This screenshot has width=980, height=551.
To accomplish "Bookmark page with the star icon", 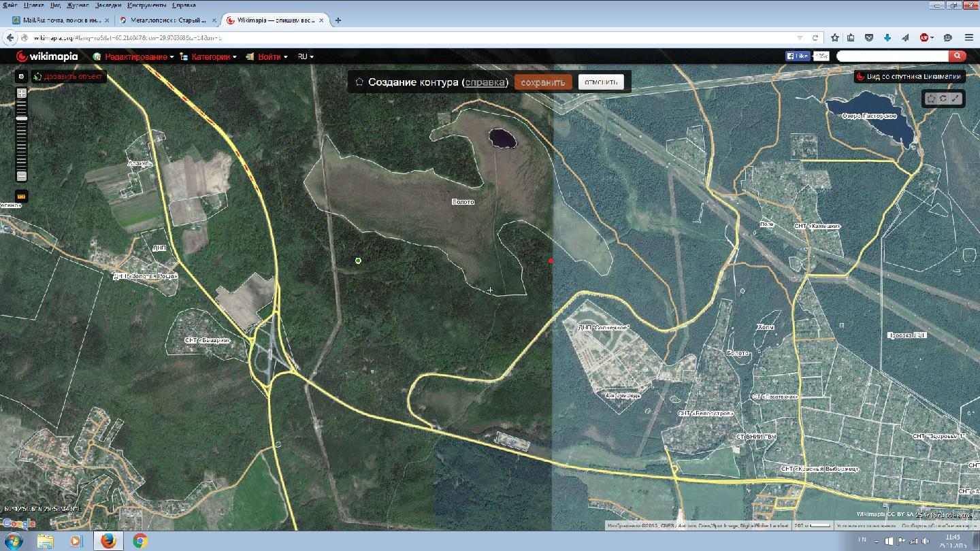I will point(834,37).
